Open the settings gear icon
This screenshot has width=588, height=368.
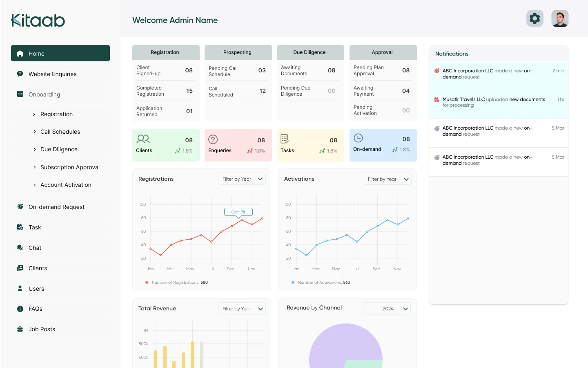point(535,18)
